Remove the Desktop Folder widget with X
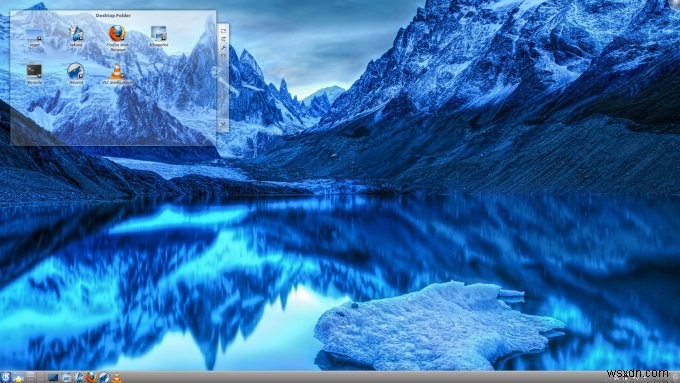 click(x=223, y=124)
